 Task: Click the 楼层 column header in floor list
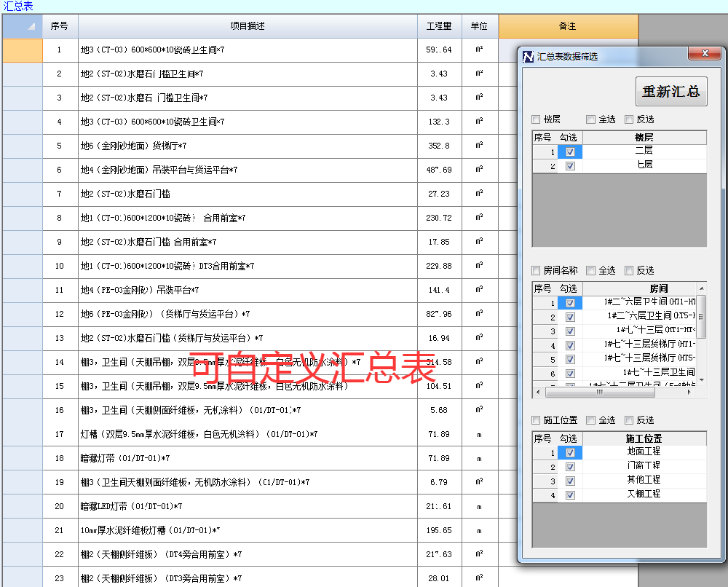[x=644, y=138]
